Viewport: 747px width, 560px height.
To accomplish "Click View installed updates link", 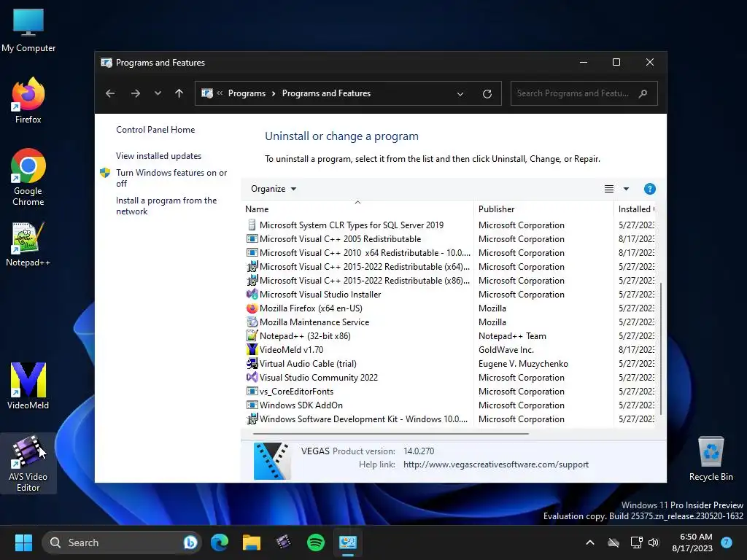I will [x=158, y=156].
